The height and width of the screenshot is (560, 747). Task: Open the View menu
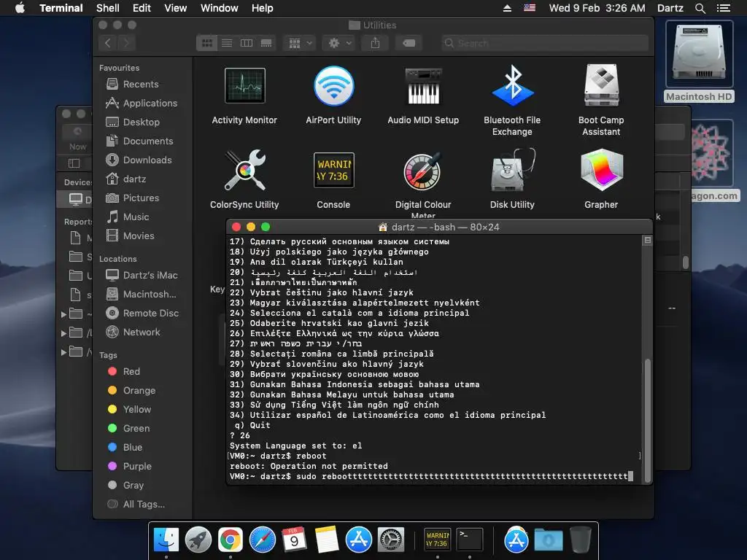tap(175, 8)
